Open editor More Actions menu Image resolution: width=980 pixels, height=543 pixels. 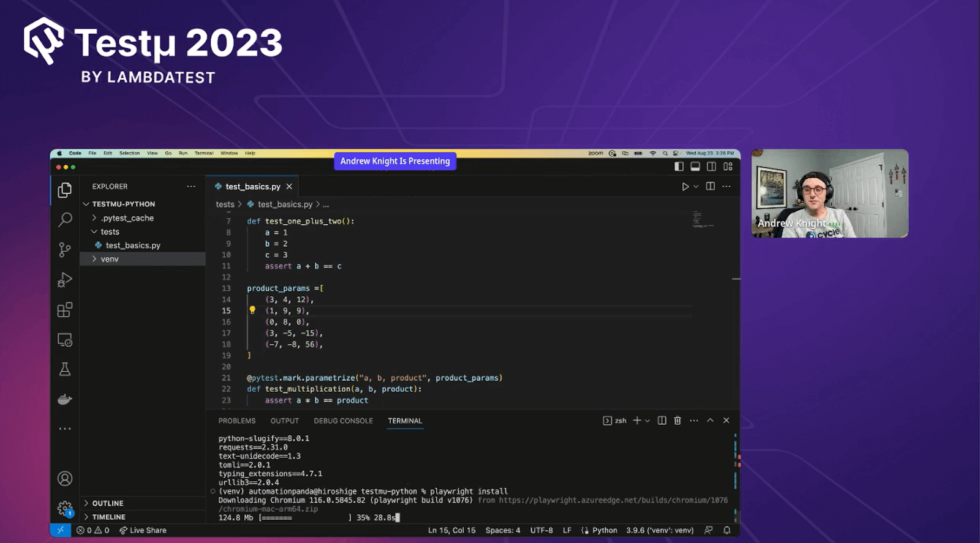[726, 186]
